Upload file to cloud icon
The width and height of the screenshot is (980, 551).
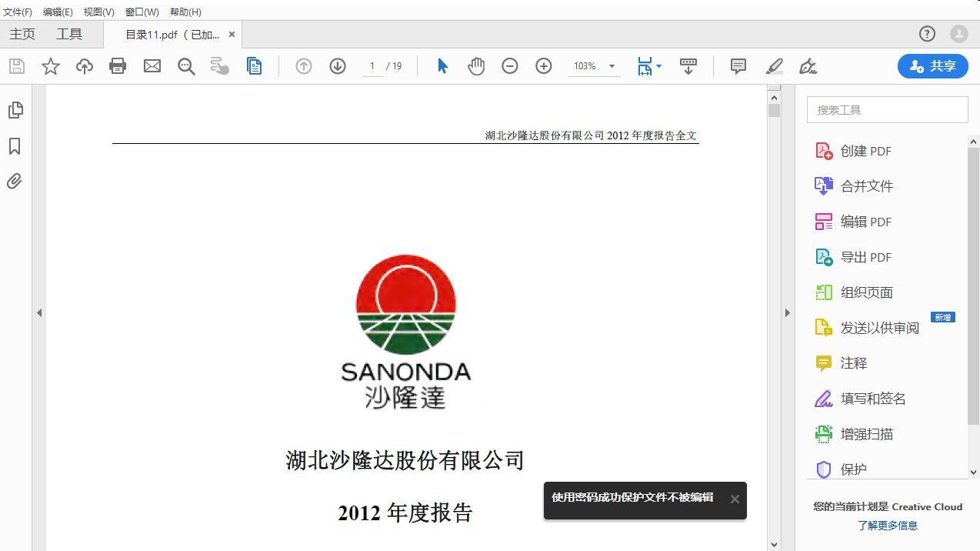(x=85, y=66)
